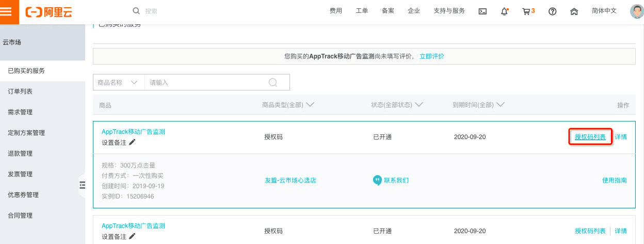Click the search magnifier icon in top bar

point(136,11)
